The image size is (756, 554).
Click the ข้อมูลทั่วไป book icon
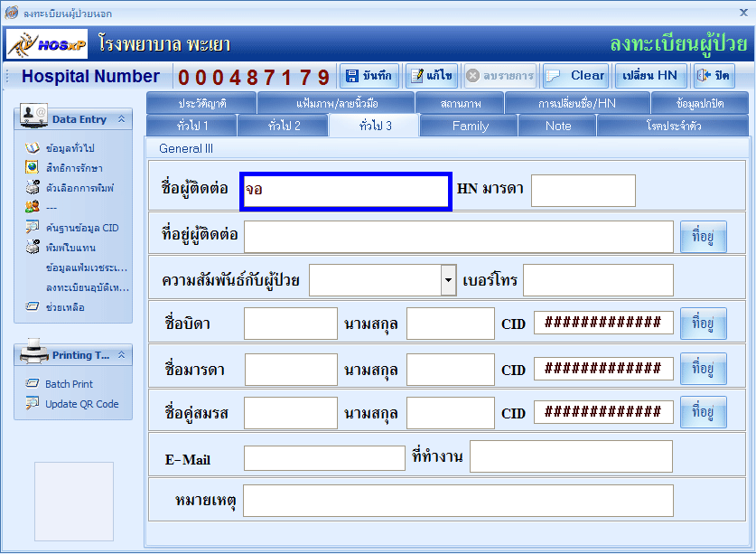(x=33, y=147)
